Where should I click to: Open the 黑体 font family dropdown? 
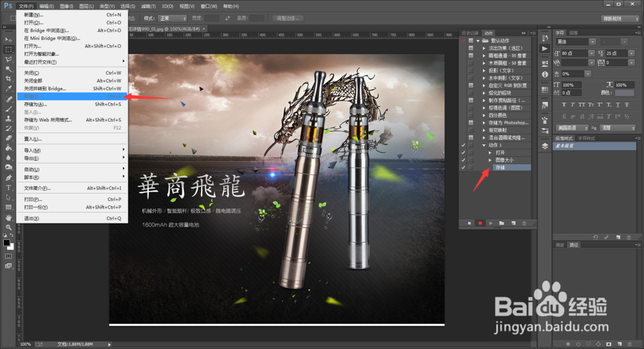click(x=592, y=42)
